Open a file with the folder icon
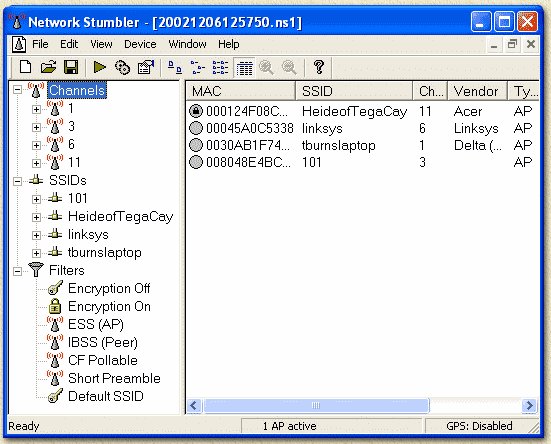 (48, 67)
